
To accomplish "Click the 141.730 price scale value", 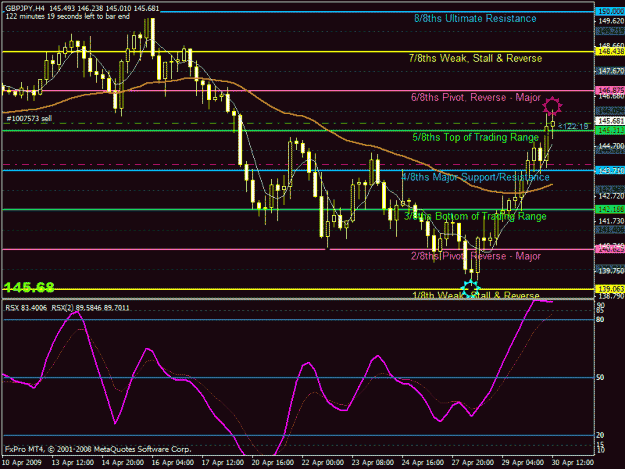I will coord(611,221).
